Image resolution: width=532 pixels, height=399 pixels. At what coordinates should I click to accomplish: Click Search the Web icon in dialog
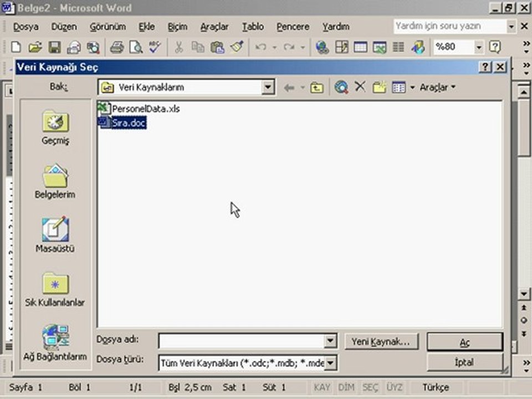[341, 87]
